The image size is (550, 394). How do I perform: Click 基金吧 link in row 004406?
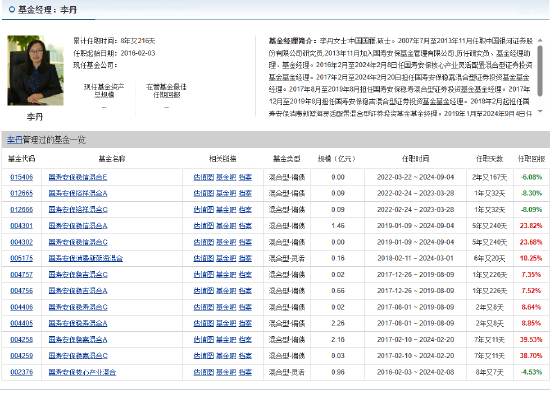(226, 307)
